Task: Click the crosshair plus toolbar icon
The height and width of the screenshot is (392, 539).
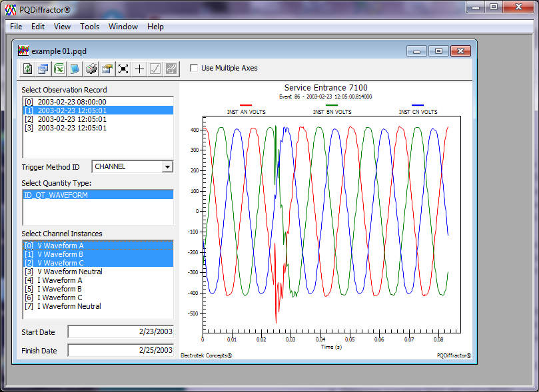Action: click(x=139, y=69)
